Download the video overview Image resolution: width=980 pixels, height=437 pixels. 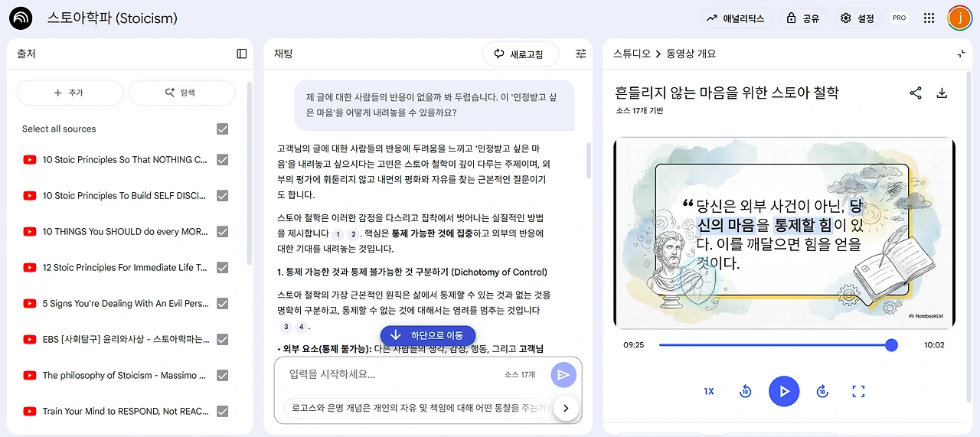942,93
